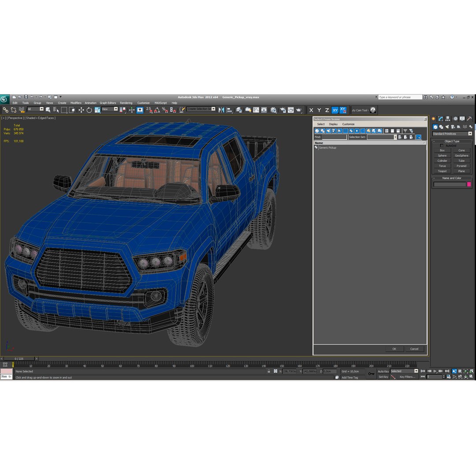Open the Modifiers menu

76,103
